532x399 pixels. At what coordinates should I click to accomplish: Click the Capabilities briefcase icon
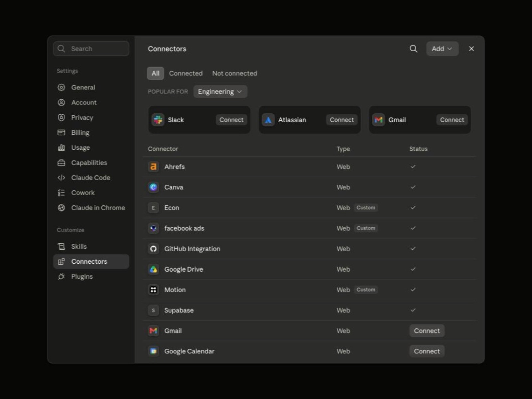(61, 163)
